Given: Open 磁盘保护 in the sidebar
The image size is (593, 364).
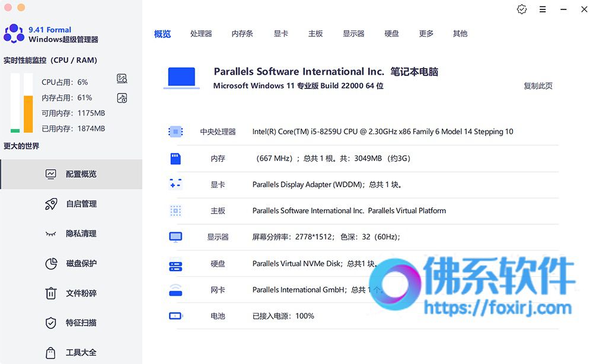Looking at the screenshot, I should (x=71, y=263).
